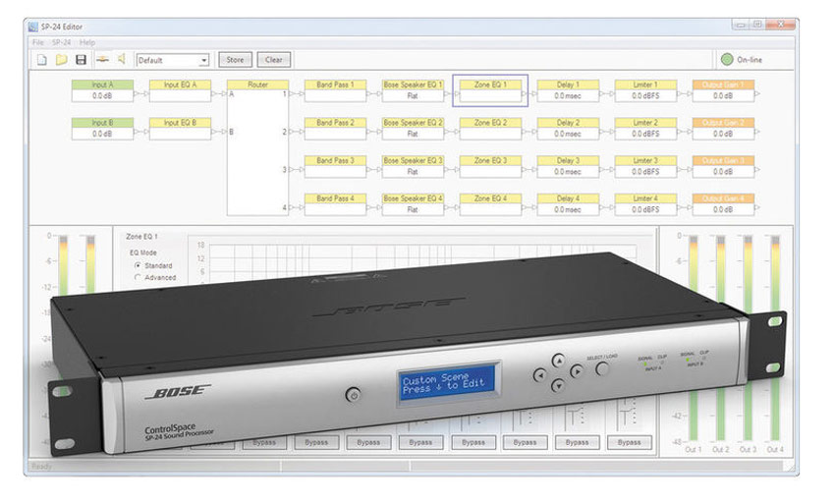Click the Clear button
Image resolution: width=835 pixels, height=504 pixels.
[x=273, y=60]
